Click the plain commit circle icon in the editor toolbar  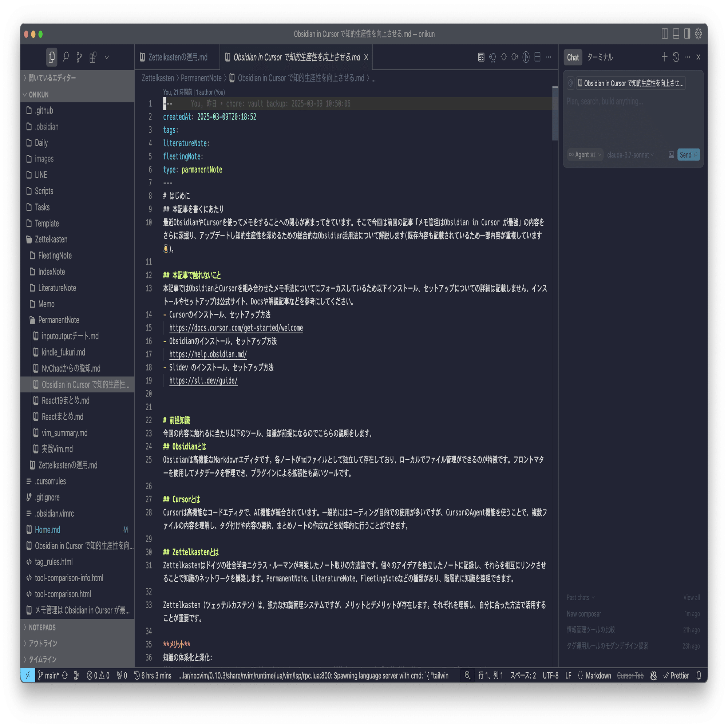point(504,57)
